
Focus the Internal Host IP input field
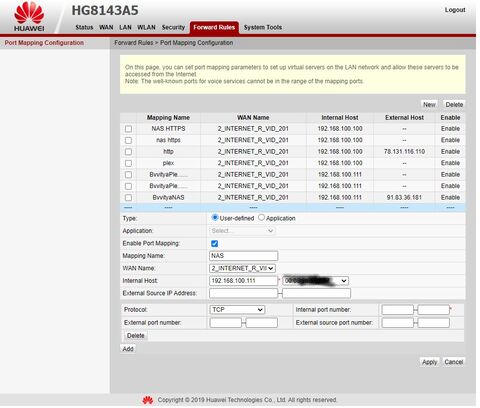point(244,281)
